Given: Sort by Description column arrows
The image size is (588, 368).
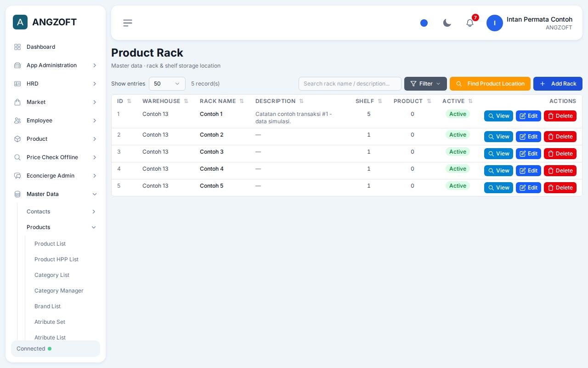Looking at the screenshot, I should (x=301, y=101).
